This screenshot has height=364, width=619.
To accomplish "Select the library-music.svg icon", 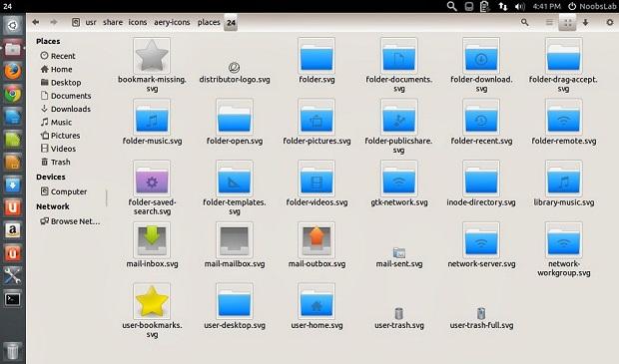I will coord(564,179).
